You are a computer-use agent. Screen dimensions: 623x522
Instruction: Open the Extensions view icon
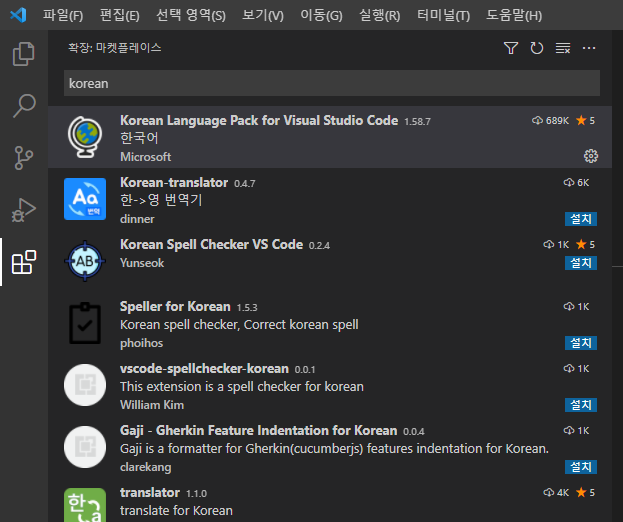point(24,262)
